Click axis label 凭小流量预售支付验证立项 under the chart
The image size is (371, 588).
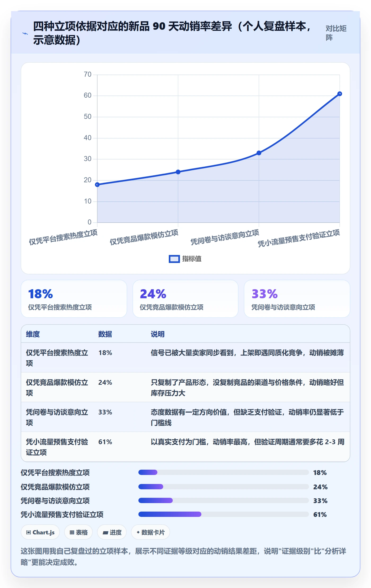point(299,238)
